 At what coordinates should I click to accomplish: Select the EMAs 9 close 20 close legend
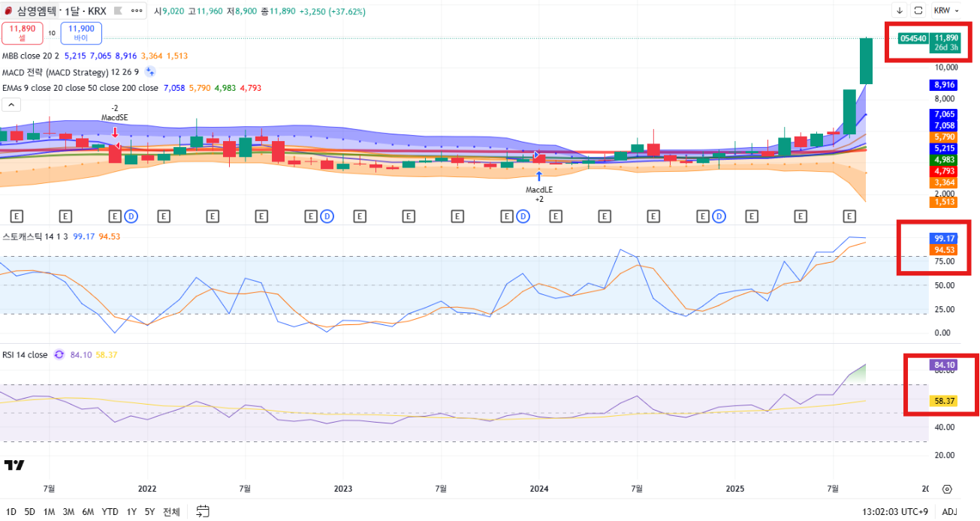coord(80,88)
